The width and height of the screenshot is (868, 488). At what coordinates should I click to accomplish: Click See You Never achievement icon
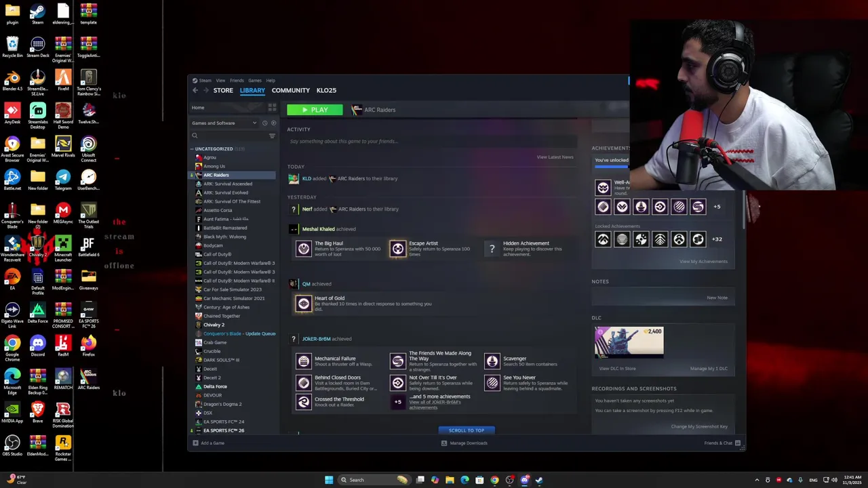(492, 383)
